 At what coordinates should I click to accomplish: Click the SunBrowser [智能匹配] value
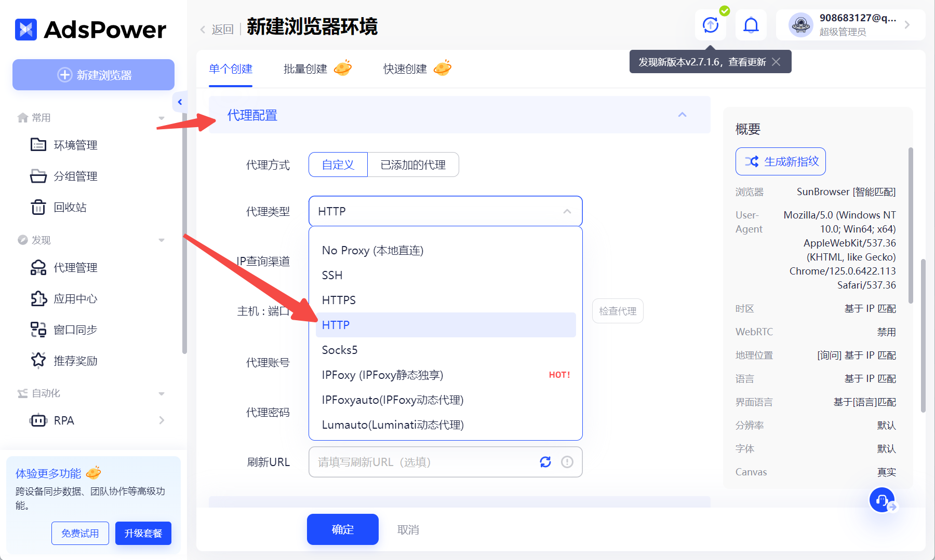(846, 192)
